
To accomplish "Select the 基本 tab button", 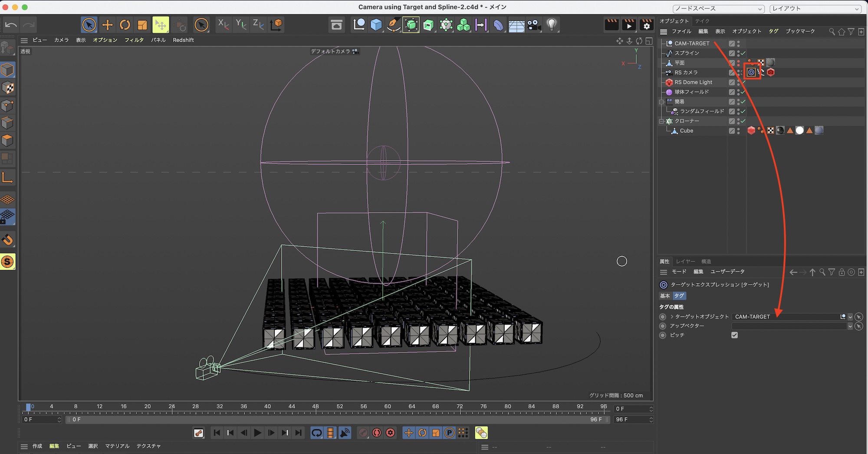I will [x=665, y=296].
